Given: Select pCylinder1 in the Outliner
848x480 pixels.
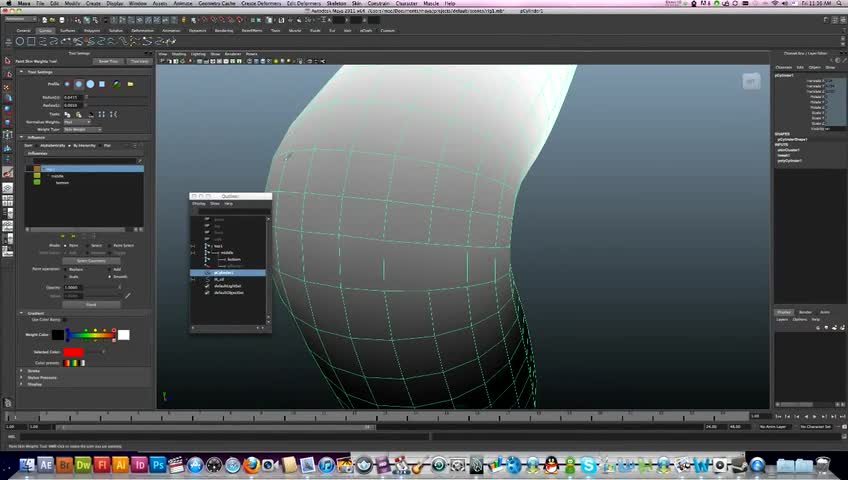Looking at the screenshot, I should [223, 272].
